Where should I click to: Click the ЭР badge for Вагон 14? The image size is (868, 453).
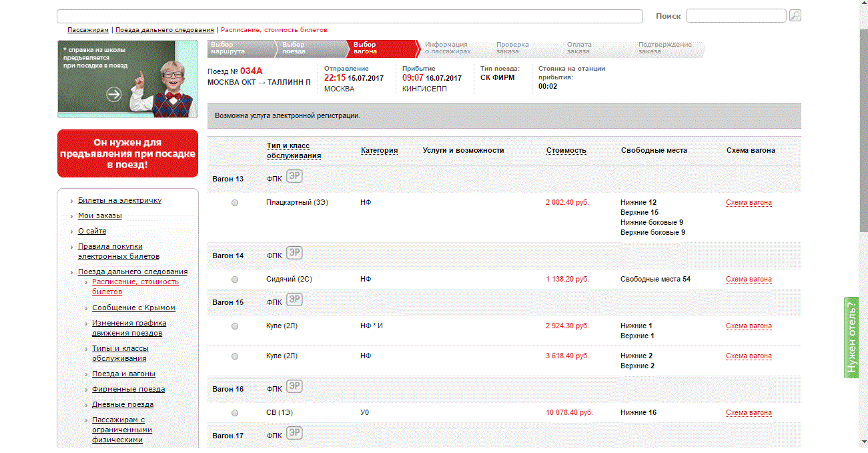(294, 253)
